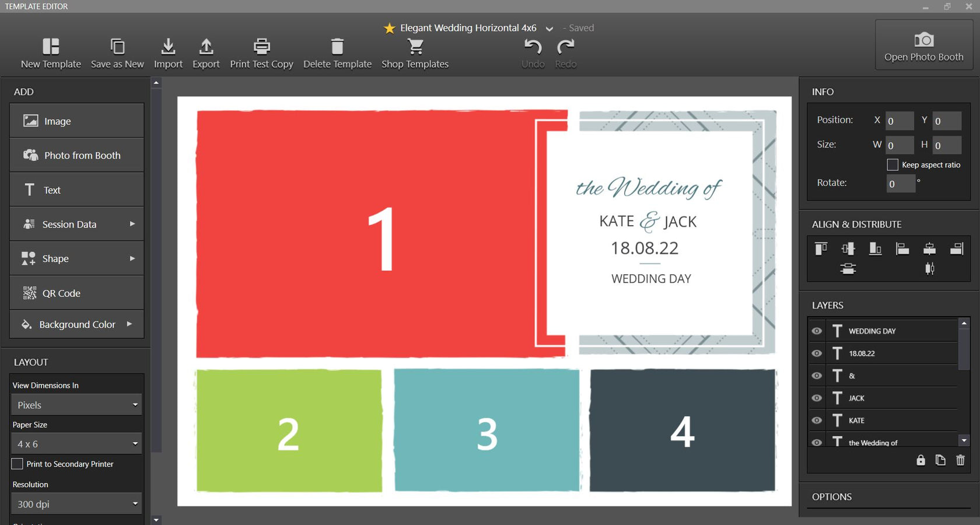The height and width of the screenshot is (525, 980).
Task: Open the Resolution dropdown
Action: (x=76, y=503)
